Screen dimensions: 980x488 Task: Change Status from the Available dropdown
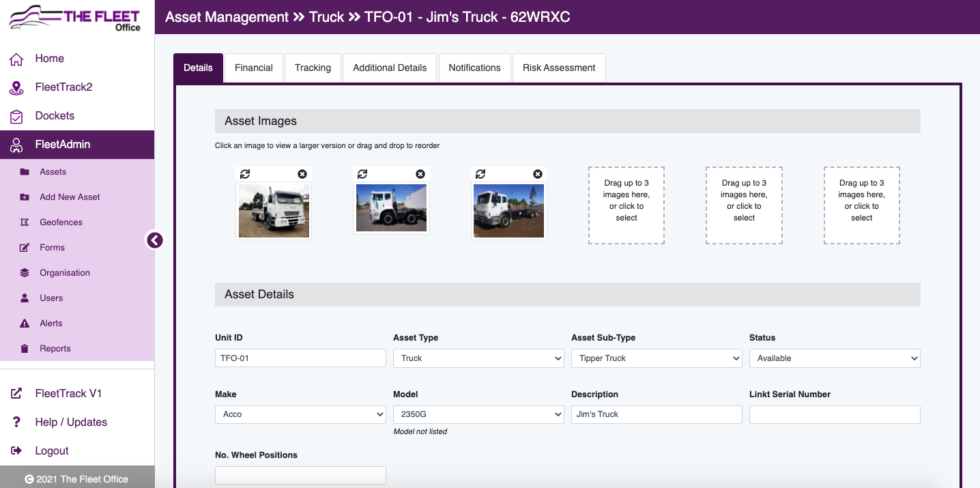click(x=834, y=358)
